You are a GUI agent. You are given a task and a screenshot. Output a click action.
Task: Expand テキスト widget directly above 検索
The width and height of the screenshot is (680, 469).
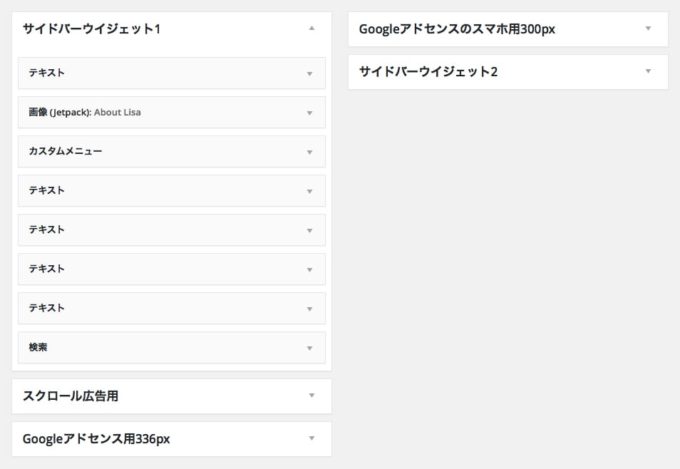pos(310,309)
